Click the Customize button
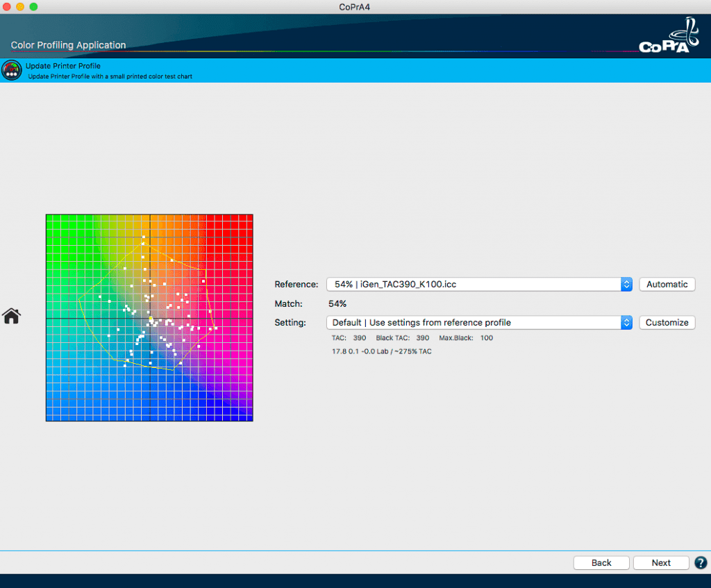Image resolution: width=711 pixels, height=588 pixels. click(667, 322)
